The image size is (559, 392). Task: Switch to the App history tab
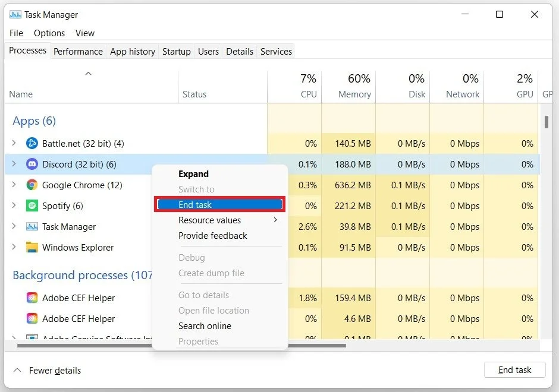coord(133,52)
